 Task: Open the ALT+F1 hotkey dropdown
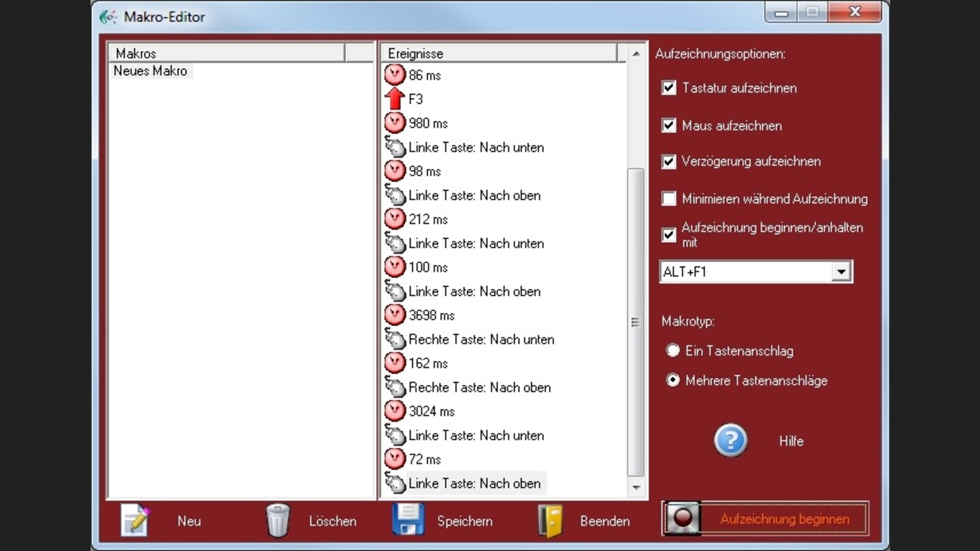(841, 271)
